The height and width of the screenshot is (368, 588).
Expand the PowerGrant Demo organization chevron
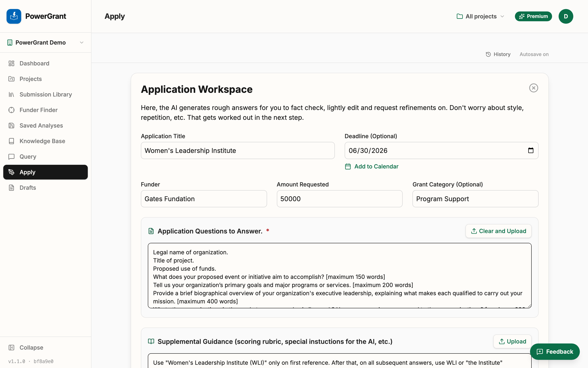coord(82,43)
